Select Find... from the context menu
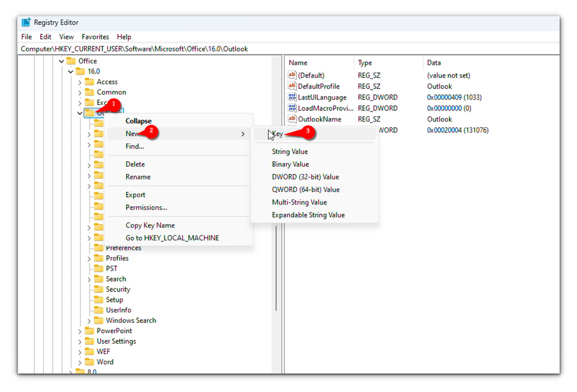The height and width of the screenshot is (392, 577). tap(180, 147)
